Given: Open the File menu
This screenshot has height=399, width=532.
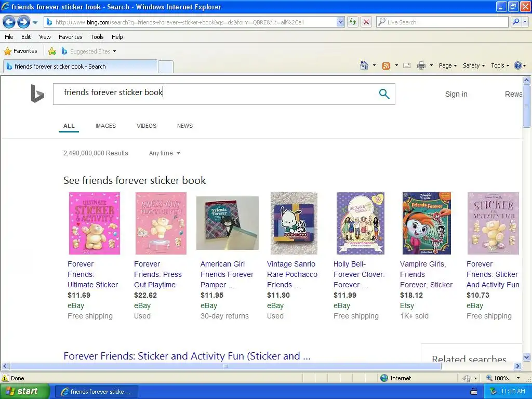Looking at the screenshot, I should tap(9, 37).
